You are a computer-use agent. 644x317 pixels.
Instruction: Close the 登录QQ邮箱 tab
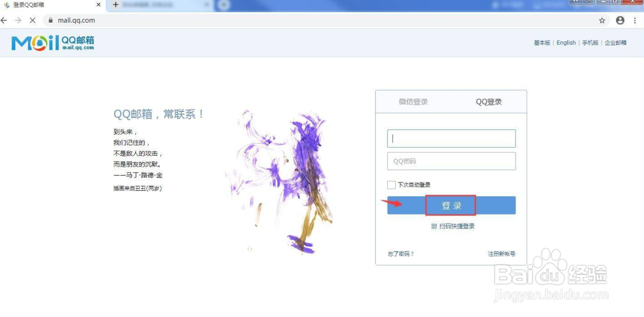tap(98, 5)
